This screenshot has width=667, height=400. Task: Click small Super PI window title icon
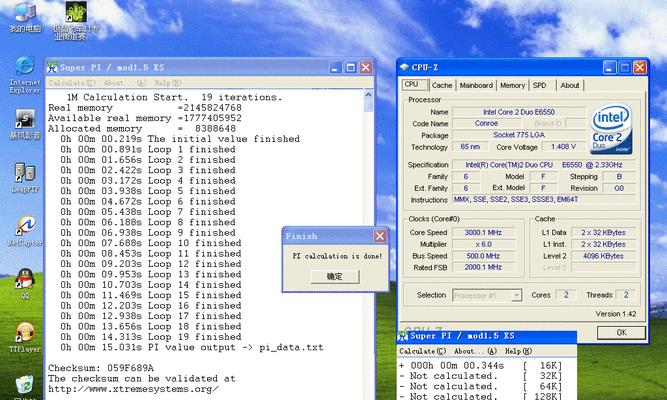click(x=402, y=336)
